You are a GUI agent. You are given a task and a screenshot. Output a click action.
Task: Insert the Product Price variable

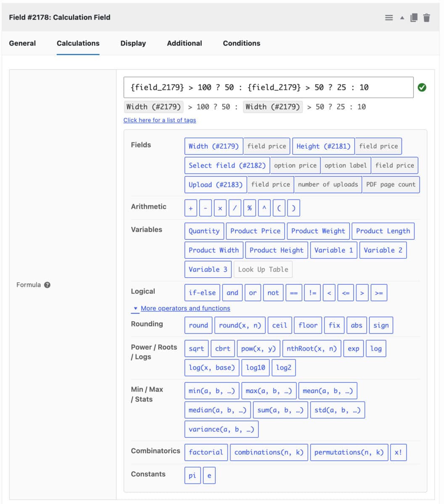tap(255, 231)
